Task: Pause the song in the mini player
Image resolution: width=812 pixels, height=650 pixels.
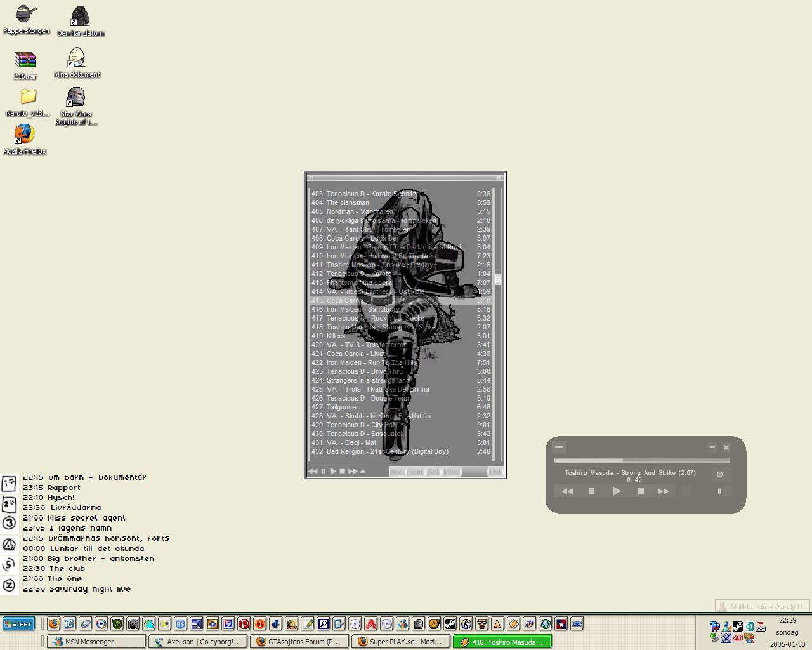Action: pos(641,491)
